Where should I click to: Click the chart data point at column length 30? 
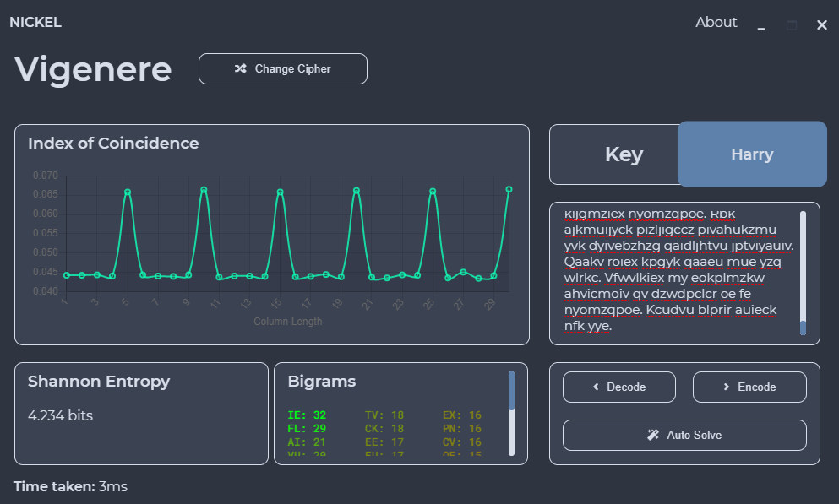[509, 189]
